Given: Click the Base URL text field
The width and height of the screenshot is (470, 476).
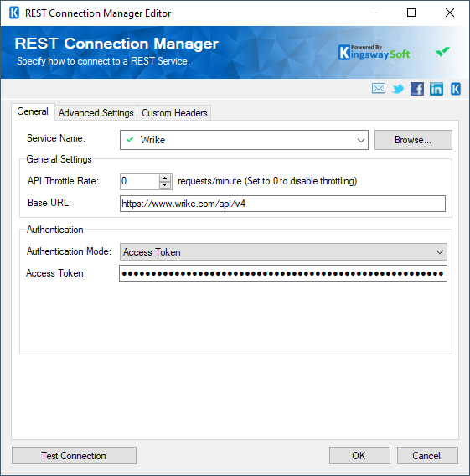Looking at the screenshot, I should pos(282,204).
